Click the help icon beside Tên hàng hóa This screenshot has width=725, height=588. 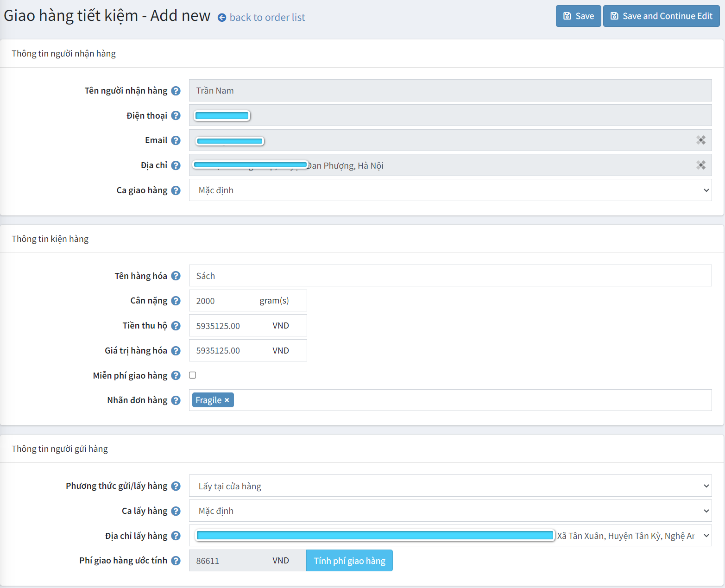point(176,276)
